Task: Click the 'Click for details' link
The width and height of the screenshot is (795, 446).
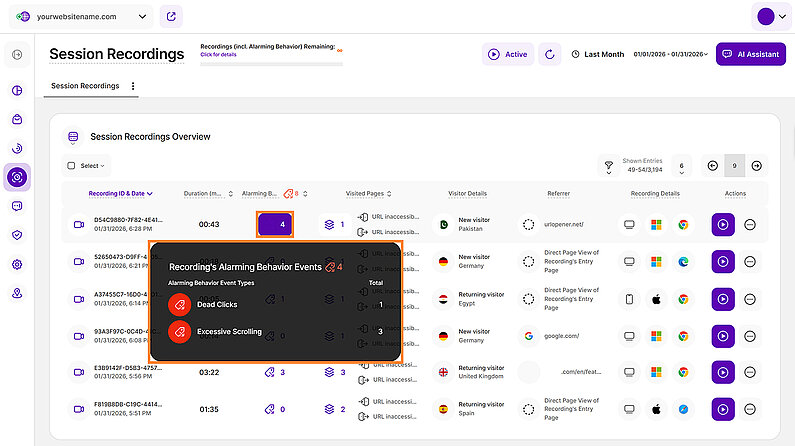Action: (219, 55)
